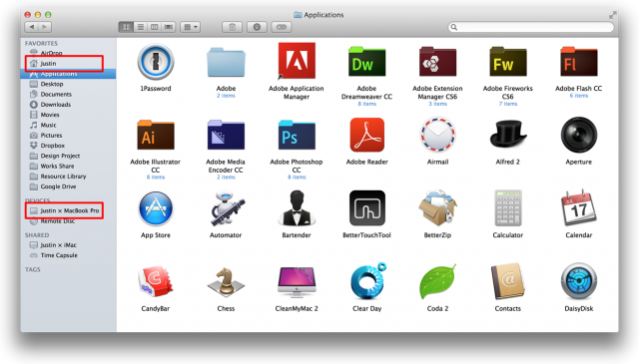Switch to list view
The height and width of the screenshot is (364, 639).
pos(141,27)
